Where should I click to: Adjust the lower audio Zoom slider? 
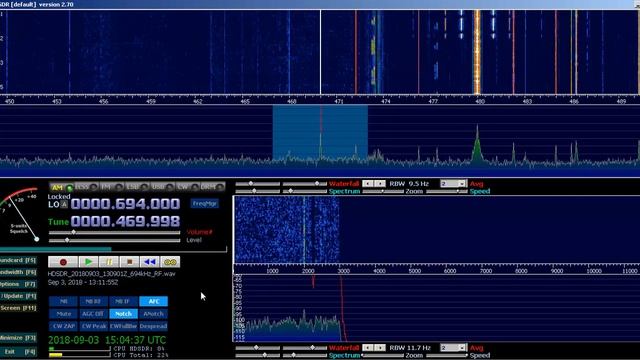pos(383,355)
